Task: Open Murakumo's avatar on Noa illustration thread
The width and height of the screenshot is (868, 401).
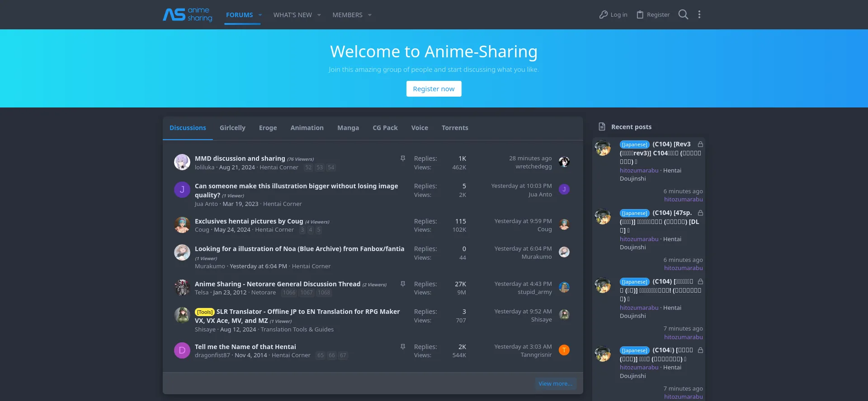Action: pyautogui.click(x=182, y=252)
